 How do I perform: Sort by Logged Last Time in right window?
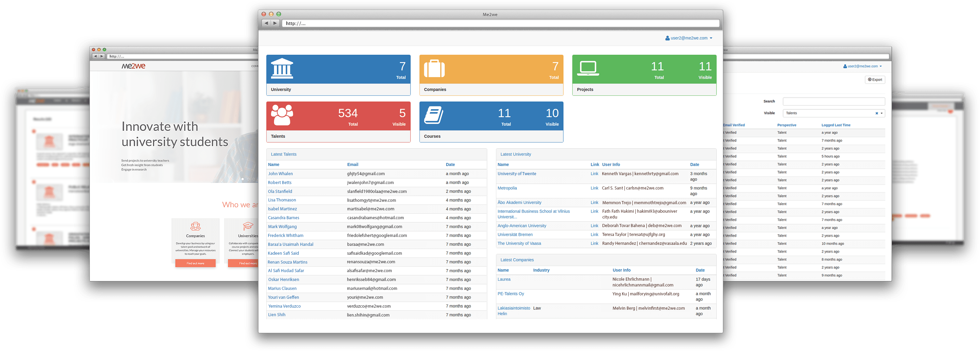836,125
